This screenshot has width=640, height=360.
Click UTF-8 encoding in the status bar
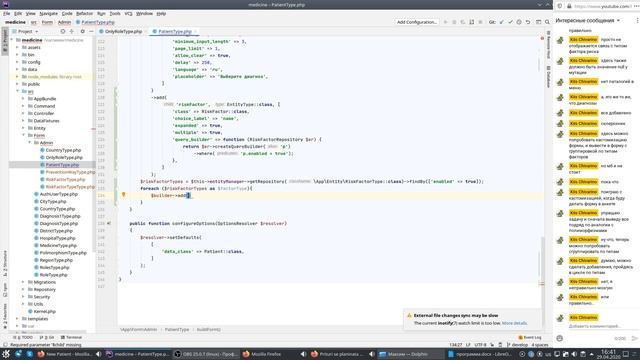coord(480,345)
